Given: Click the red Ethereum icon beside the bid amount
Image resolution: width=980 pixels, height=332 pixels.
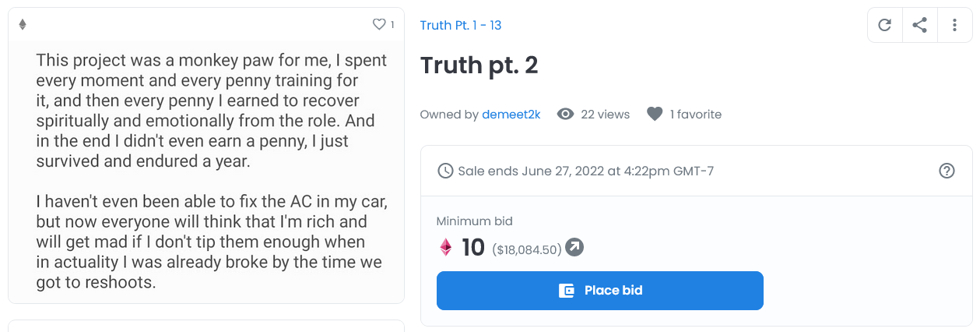Looking at the screenshot, I should tap(446, 248).
